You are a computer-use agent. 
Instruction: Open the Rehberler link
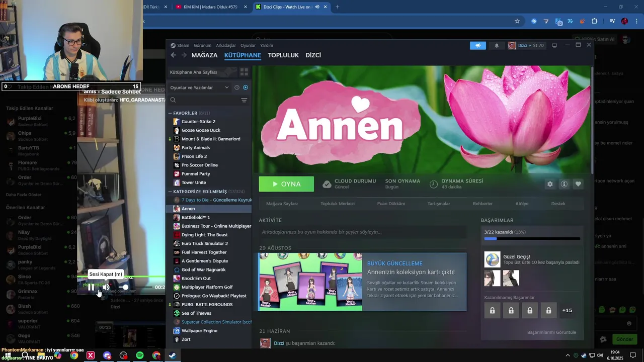482,204
